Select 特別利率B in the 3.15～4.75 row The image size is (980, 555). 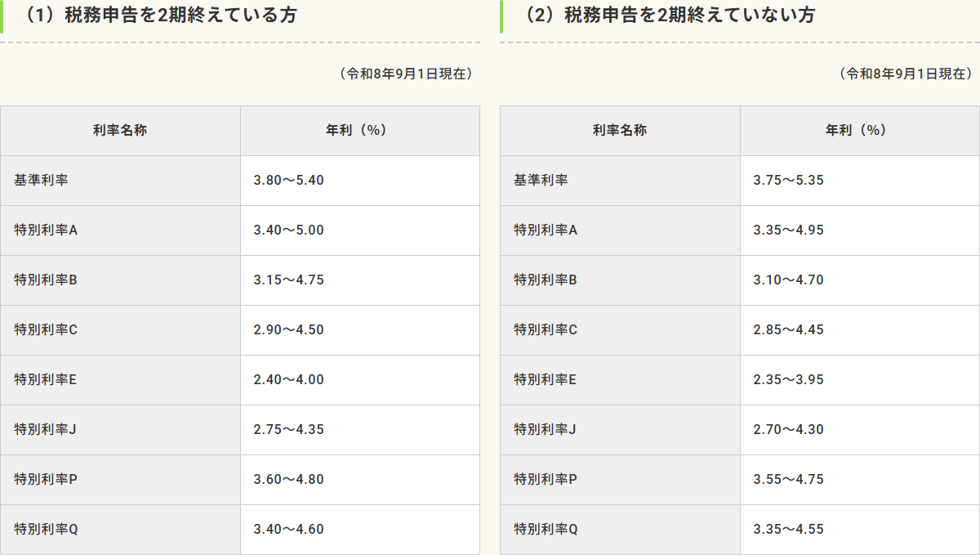pos(46,280)
